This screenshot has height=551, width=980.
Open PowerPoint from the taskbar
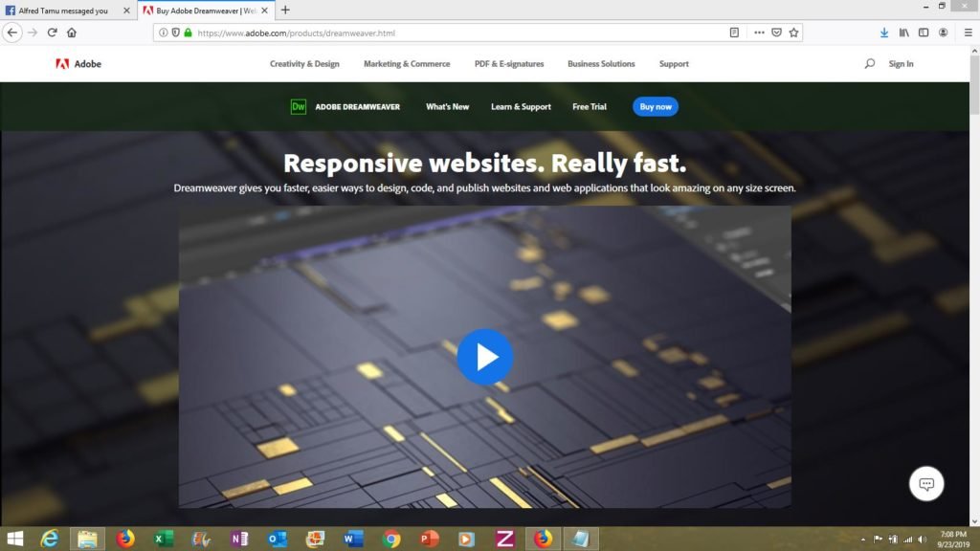tap(430, 539)
